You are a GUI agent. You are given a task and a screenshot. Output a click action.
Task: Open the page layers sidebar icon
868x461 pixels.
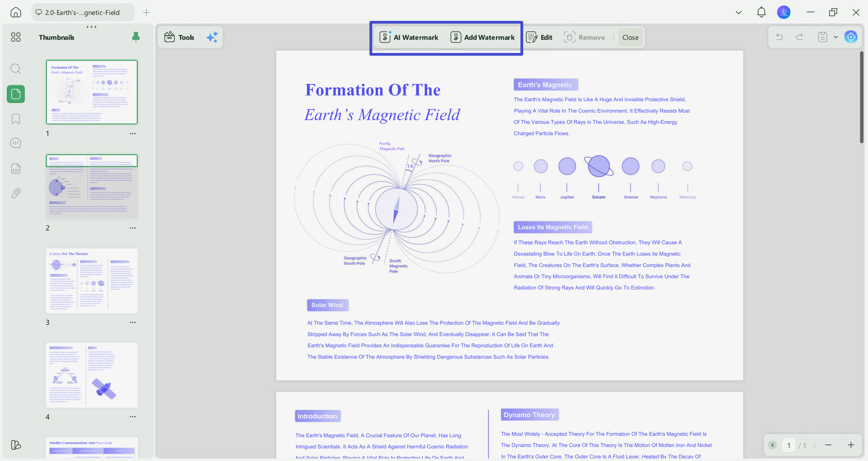pyautogui.click(x=16, y=169)
